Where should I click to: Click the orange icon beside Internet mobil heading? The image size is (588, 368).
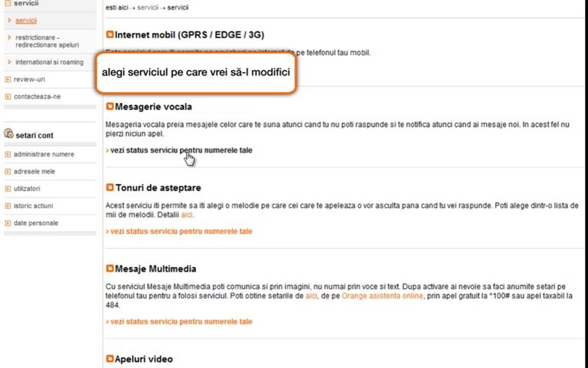[x=110, y=35]
